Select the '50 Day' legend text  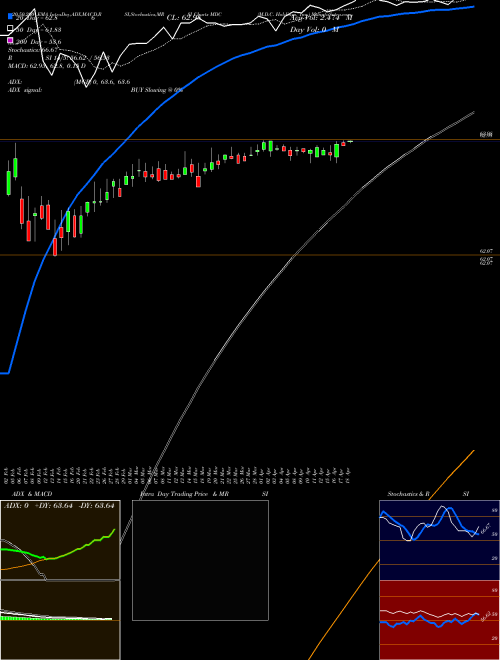(x=38, y=30)
